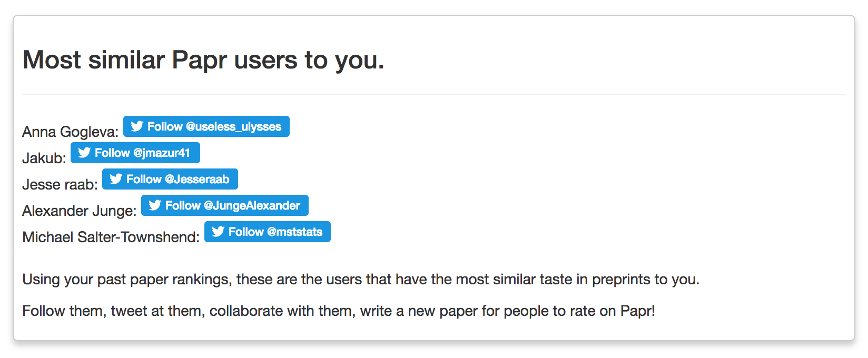Click the 'Follow them, tweet at them' sentence
Viewport: 868px width, 358px height.
[x=339, y=311]
